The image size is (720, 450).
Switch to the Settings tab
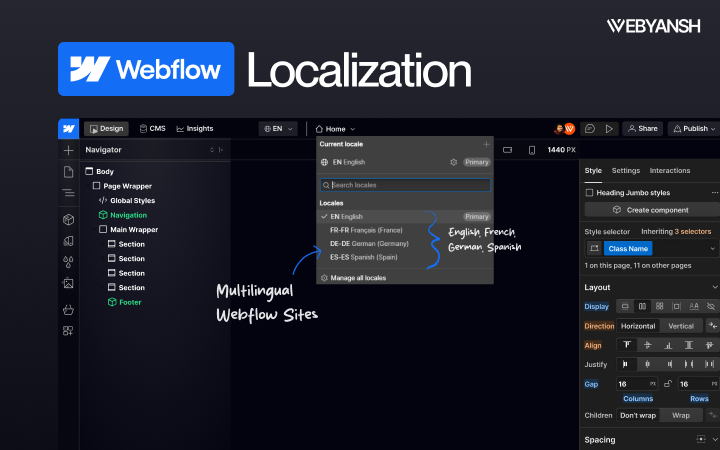click(625, 170)
